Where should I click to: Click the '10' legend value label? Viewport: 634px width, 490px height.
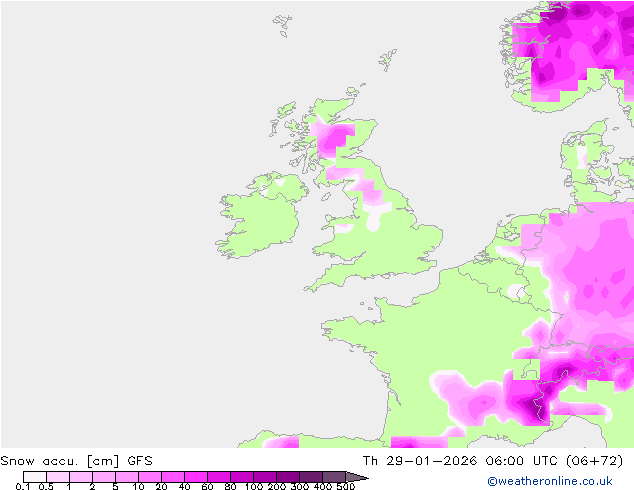pyautogui.click(x=139, y=486)
